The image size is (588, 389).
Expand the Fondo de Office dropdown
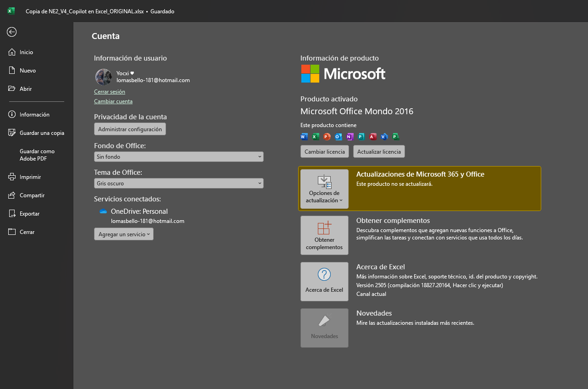[178, 156]
